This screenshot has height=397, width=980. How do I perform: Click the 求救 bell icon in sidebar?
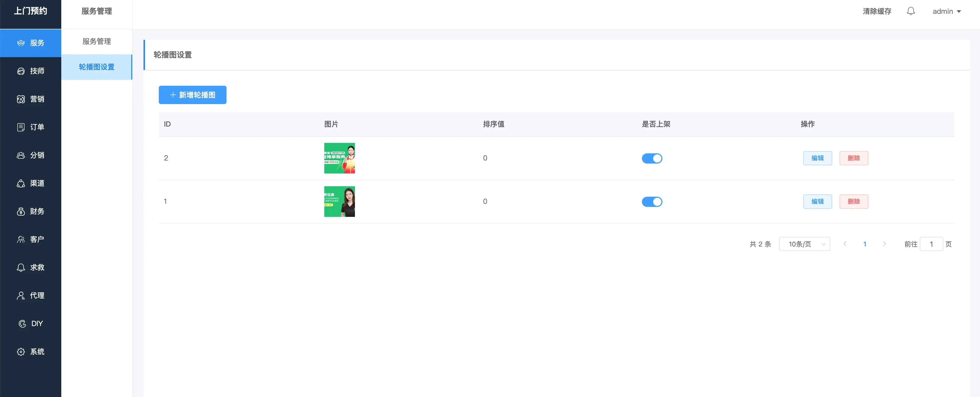click(21, 267)
